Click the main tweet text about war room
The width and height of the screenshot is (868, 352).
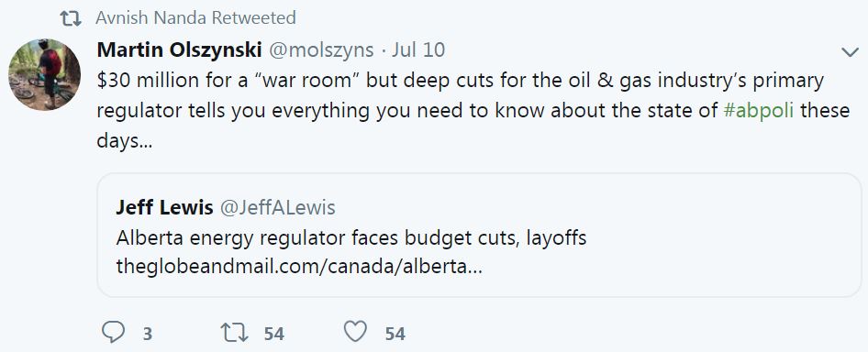(473, 111)
